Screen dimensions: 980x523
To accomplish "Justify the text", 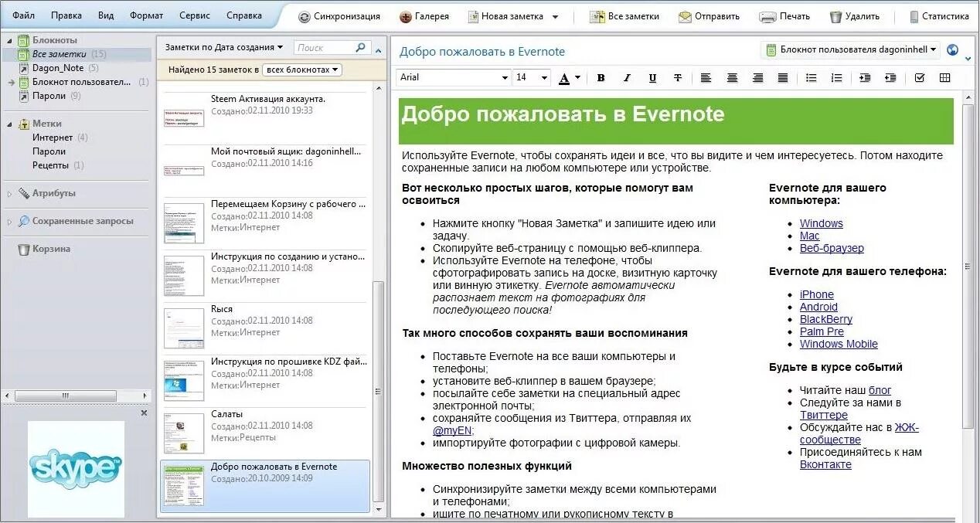I will tap(783, 77).
